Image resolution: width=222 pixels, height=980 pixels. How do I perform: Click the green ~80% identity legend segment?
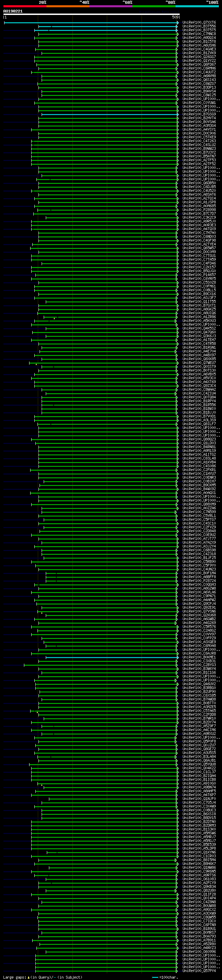[154, 6]
